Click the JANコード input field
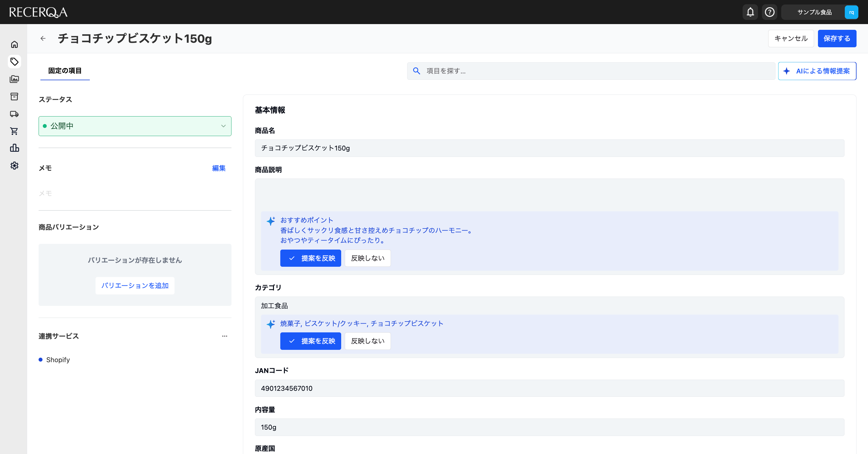Viewport: 868px width, 454px height. [549, 388]
